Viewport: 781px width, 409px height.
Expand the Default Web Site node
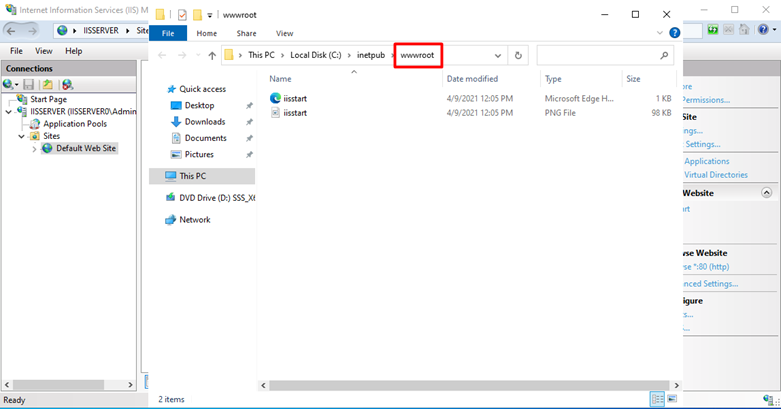pos(34,148)
